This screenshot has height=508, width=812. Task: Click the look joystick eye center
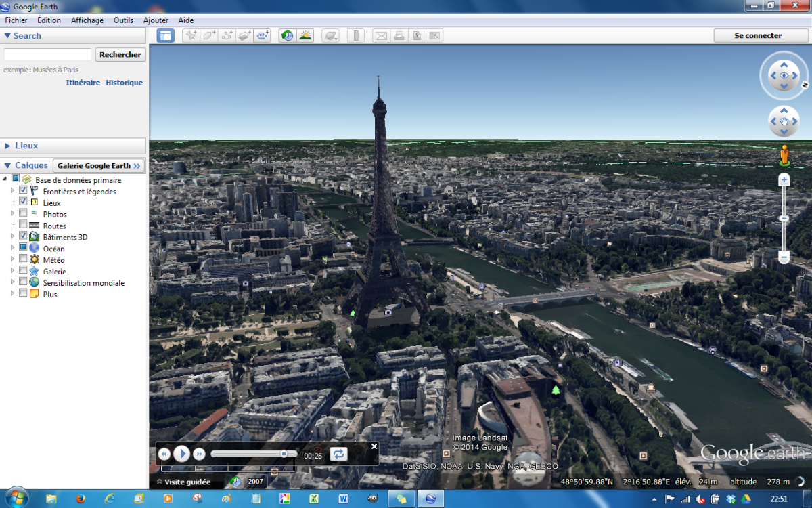(784, 75)
